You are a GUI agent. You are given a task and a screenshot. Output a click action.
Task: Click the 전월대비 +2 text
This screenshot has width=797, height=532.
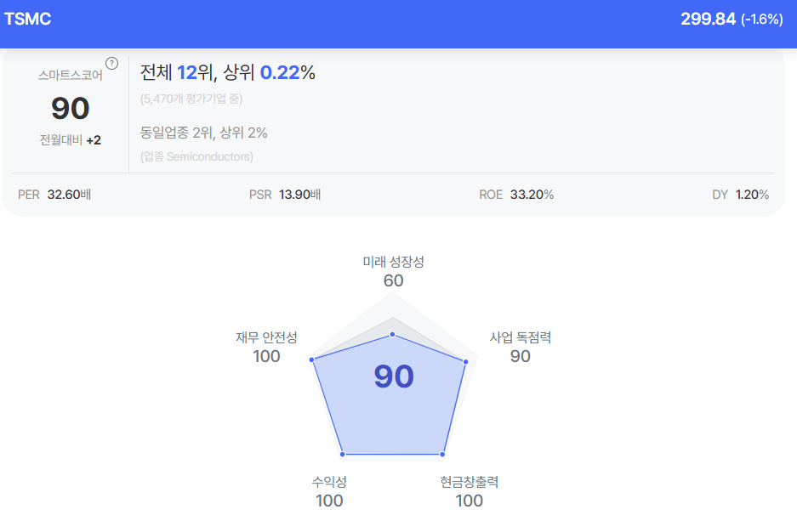click(x=71, y=140)
